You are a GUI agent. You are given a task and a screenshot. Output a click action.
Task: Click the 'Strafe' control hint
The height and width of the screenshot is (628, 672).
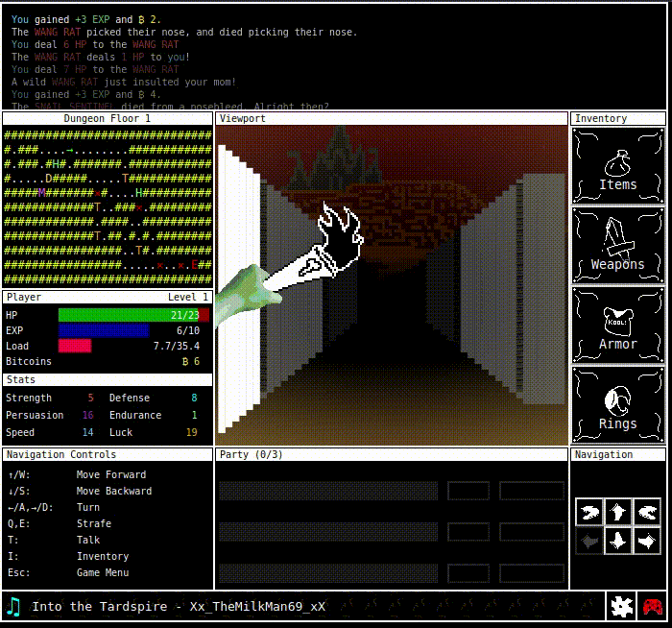click(x=94, y=523)
